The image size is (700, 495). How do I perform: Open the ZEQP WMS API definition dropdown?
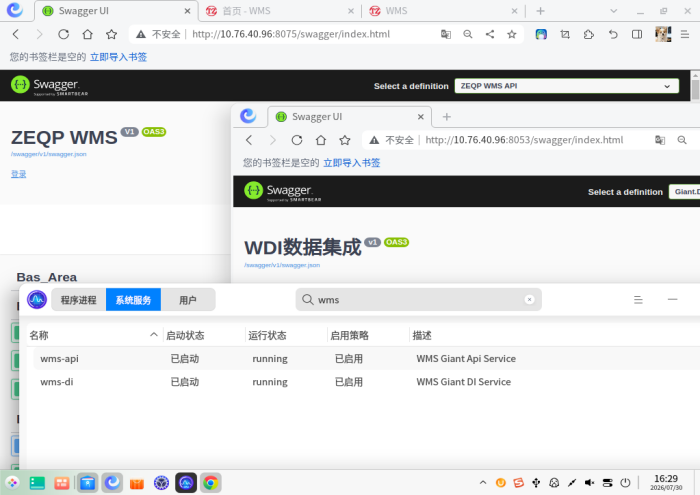pyautogui.click(x=567, y=86)
